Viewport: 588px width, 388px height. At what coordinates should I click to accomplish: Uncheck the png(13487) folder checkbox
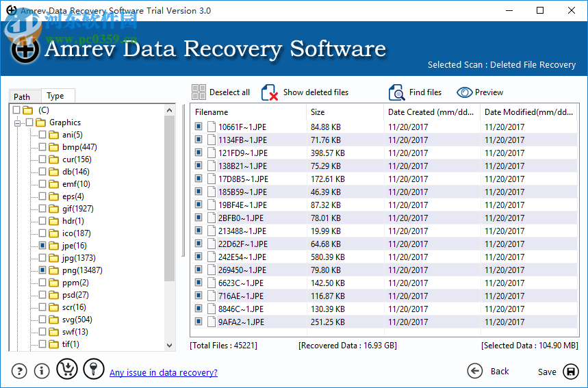42,270
